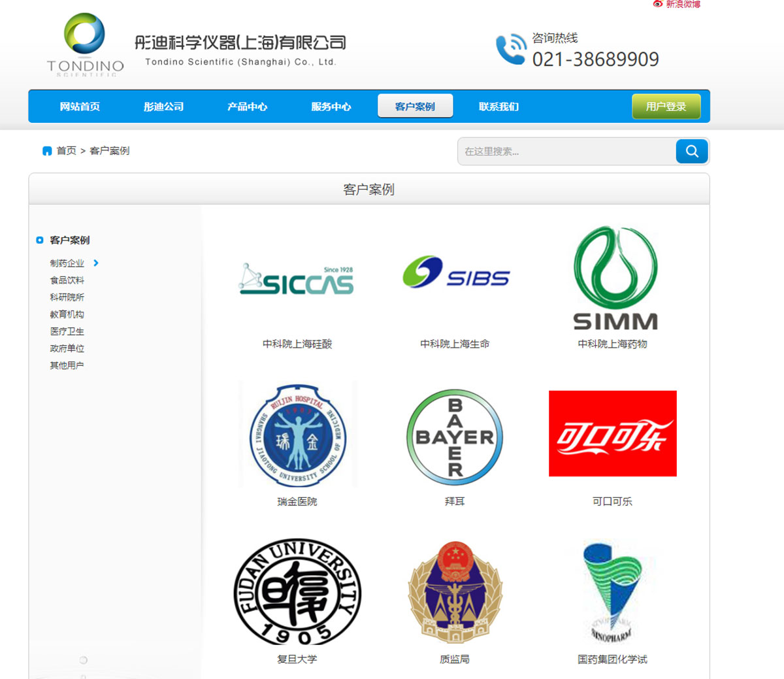Image resolution: width=784 pixels, height=679 pixels.
Task: Click the green 用户登录 login button
Action: coord(666,105)
